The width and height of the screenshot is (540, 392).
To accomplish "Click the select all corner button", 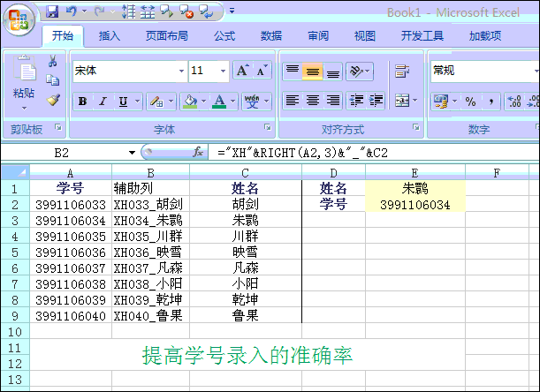I will coord(15,172).
